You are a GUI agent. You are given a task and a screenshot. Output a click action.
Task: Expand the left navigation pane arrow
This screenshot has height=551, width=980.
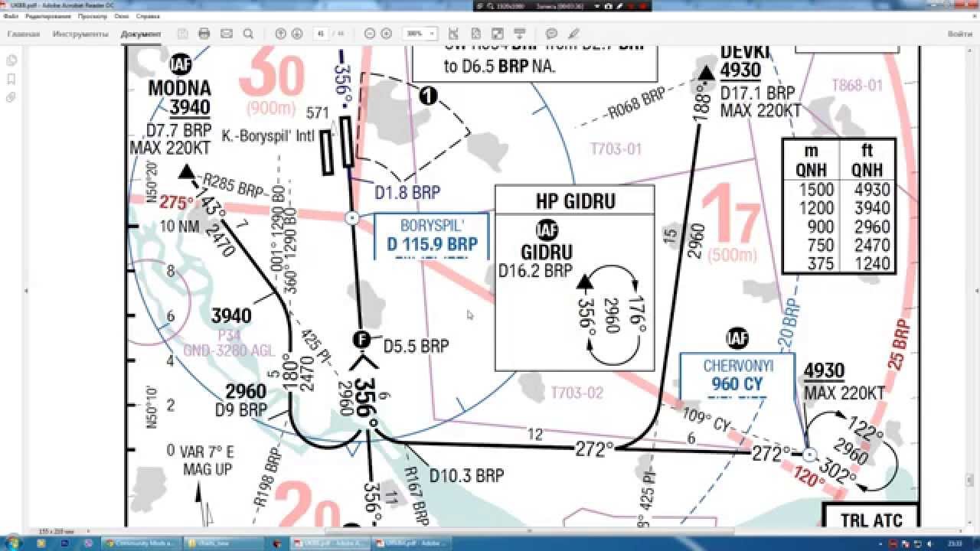25,292
